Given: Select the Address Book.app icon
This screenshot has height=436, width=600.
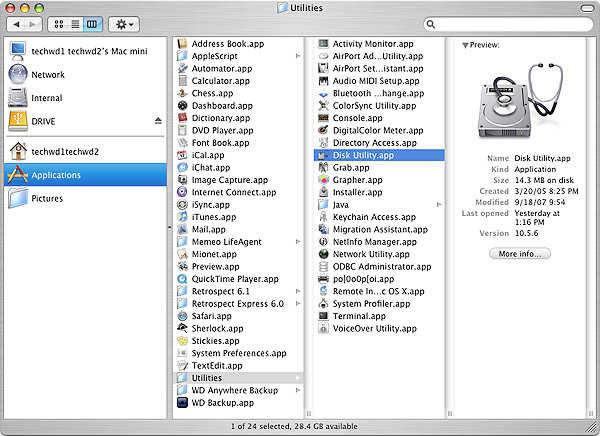Looking at the screenshot, I should coord(182,44).
